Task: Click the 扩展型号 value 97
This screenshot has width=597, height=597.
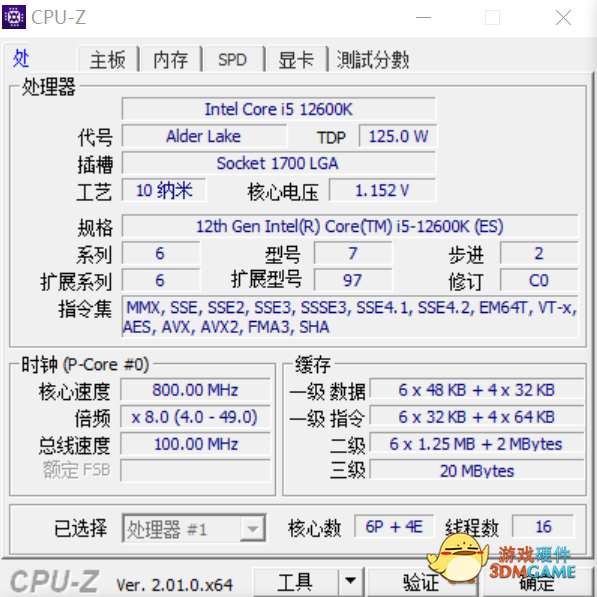Action: pyautogui.click(x=353, y=281)
